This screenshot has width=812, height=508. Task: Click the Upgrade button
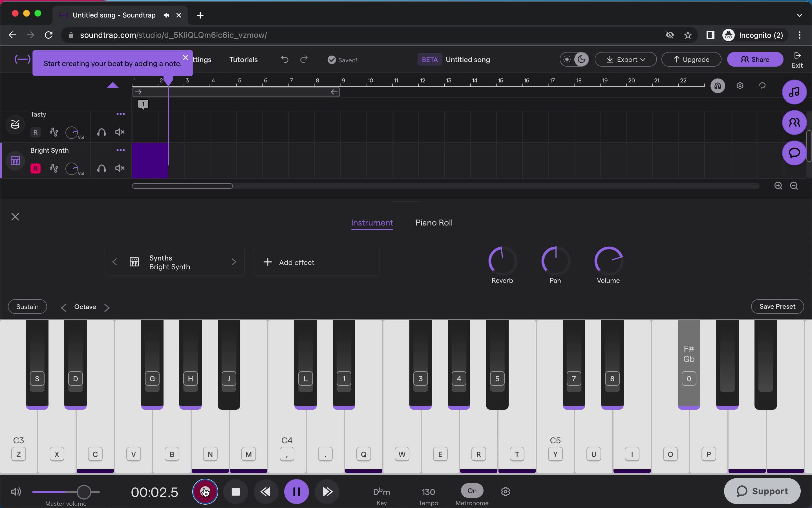pos(691,60)
